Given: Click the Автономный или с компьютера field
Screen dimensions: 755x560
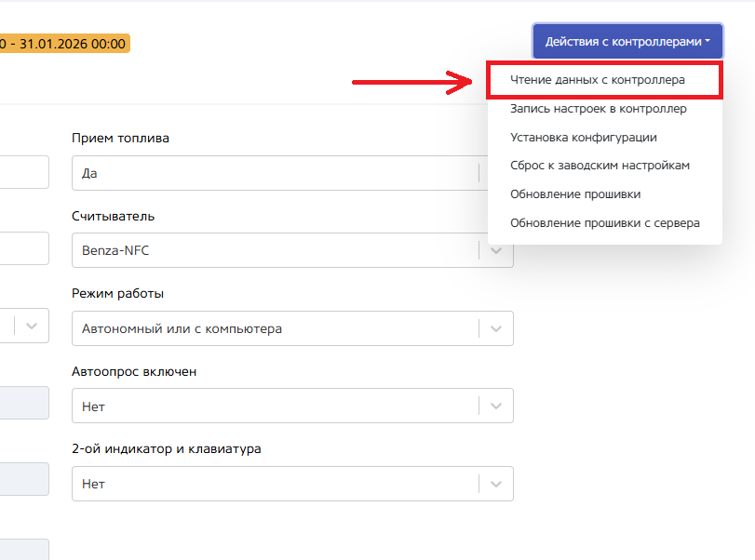Looking at the screenshot, I should 275,328.
